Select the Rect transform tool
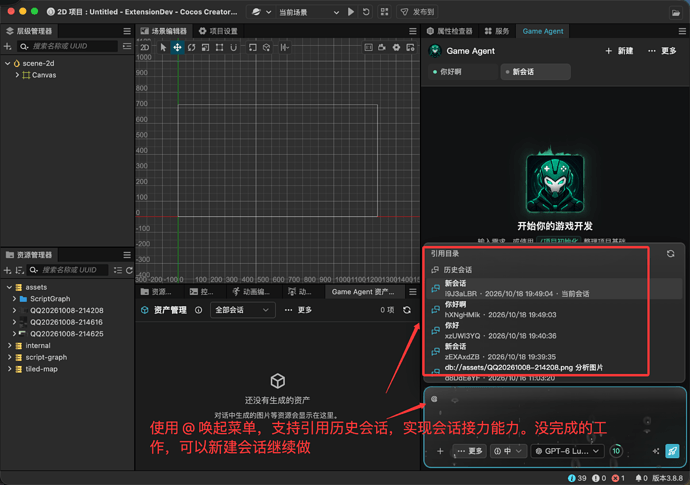 pyautogui.click(x=219, y=48)
